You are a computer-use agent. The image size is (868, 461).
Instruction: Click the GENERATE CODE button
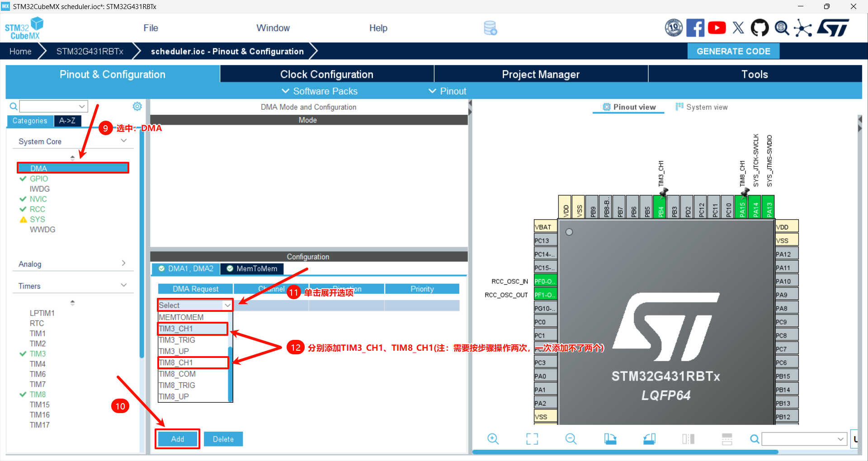pyautogui.click(x=733, y=52)
